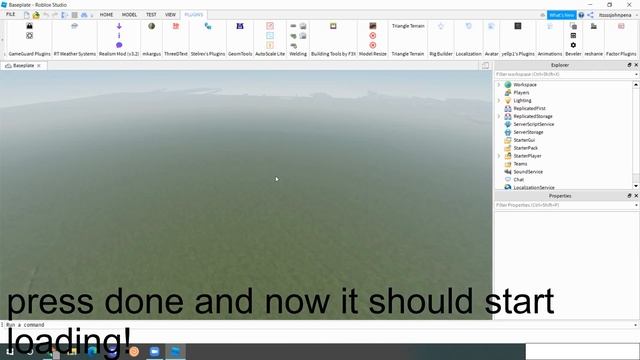Switch to the HOME ribbon tab

[x=106, y=14]
